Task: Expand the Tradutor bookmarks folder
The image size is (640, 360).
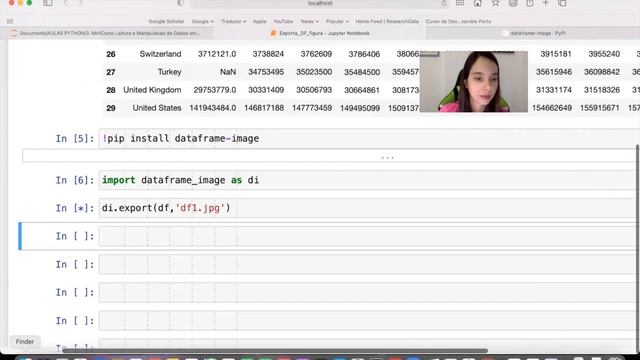Action: 233,21
